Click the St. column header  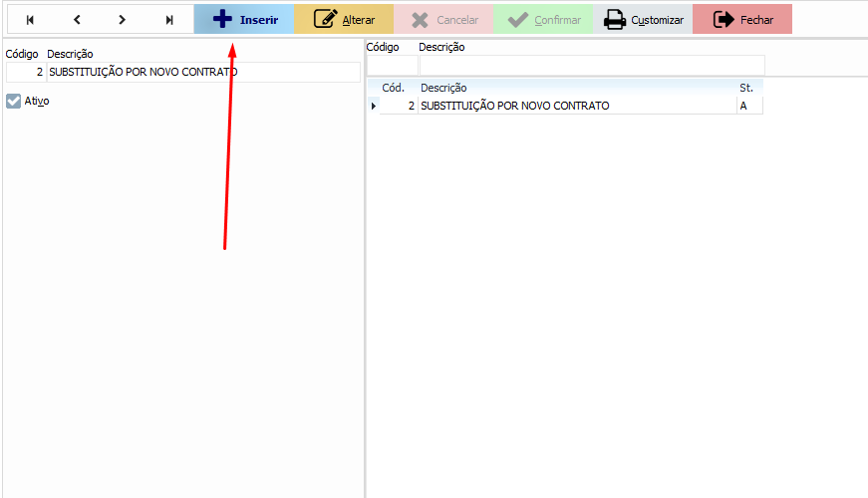(748, 88)
